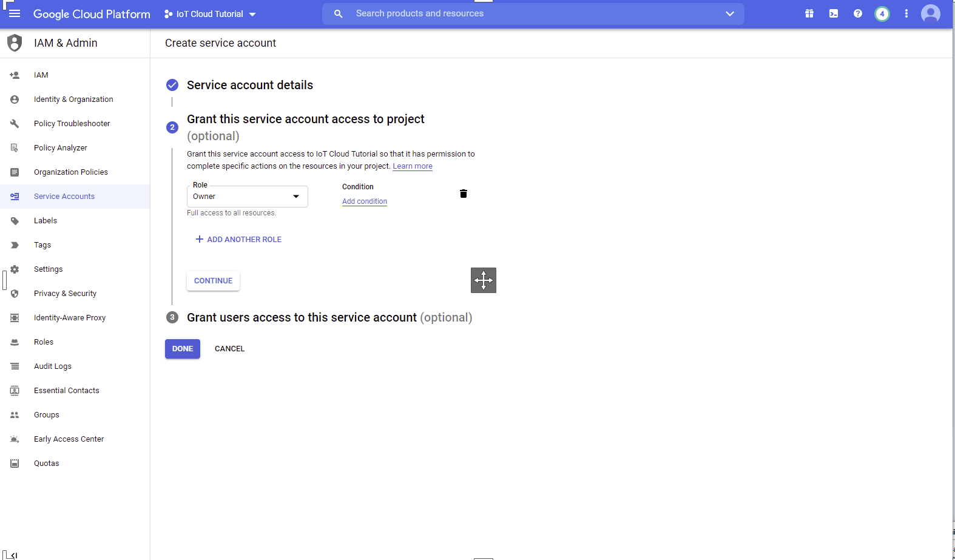The image size is (955, 560).
Task: View notifications badge showing 4
Action: (882, 14)
